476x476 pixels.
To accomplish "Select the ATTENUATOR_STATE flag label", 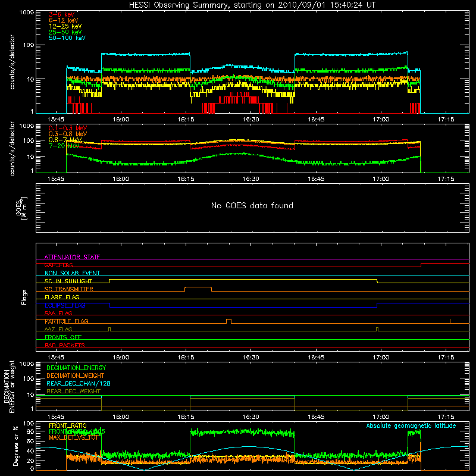I will coord(72,257).
